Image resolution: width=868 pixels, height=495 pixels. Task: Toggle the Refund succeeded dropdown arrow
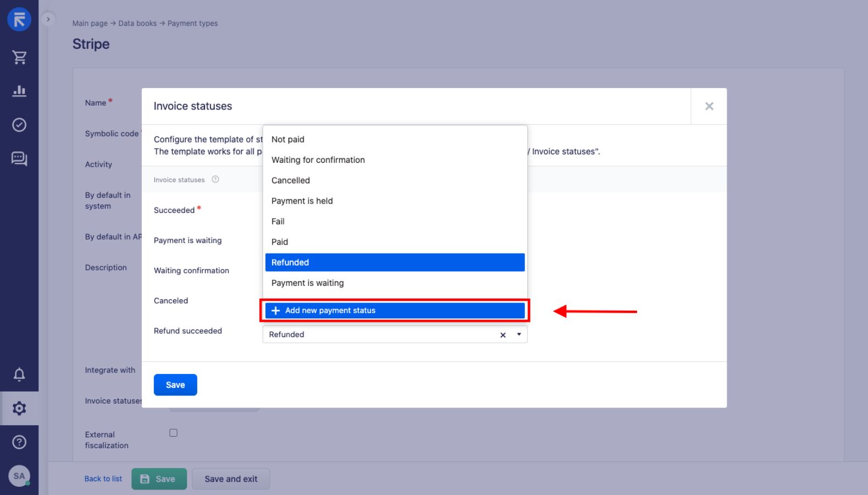point(519,334)
